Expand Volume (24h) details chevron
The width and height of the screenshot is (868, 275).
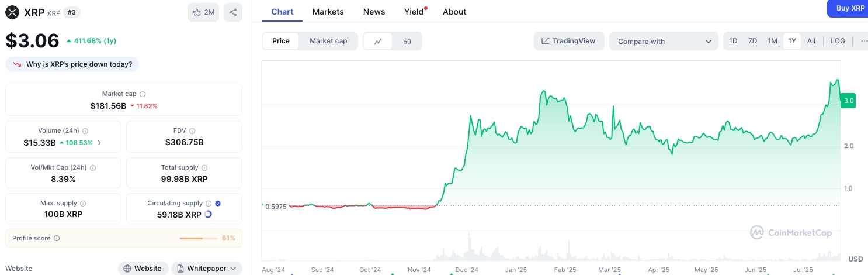click(99, 143)
